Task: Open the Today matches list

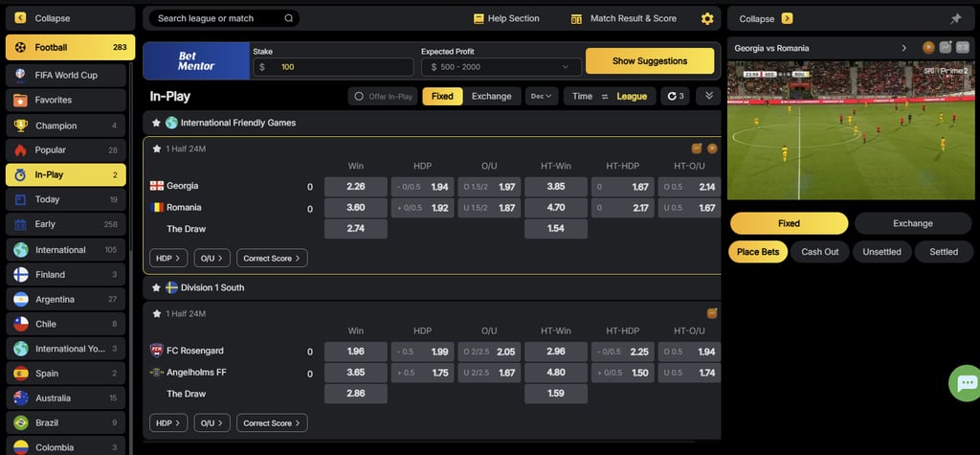Action: tap(66, 199)
